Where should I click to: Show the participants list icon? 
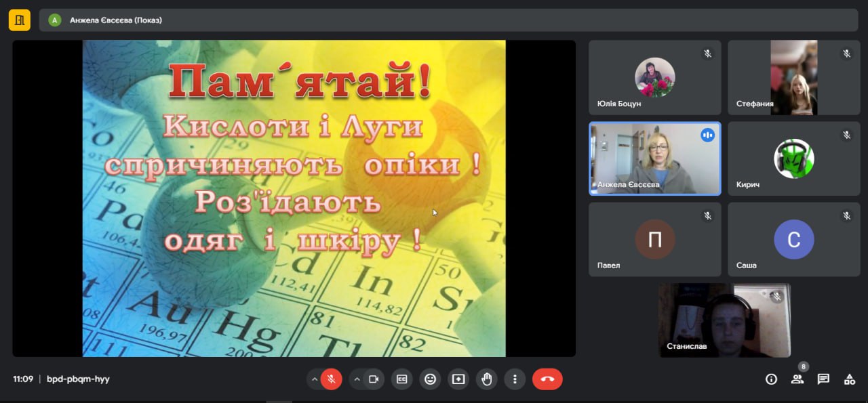797,379
